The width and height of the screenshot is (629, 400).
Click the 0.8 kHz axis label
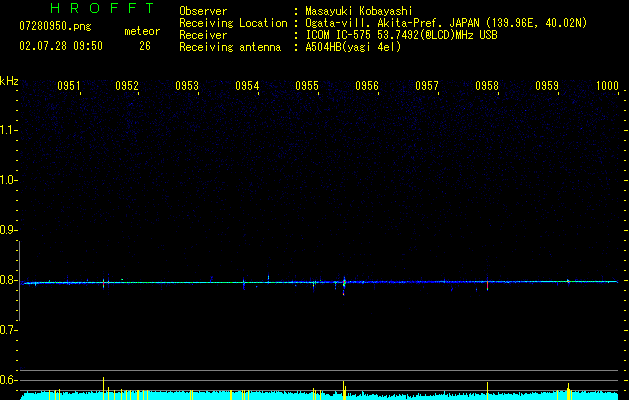(8, 280)
